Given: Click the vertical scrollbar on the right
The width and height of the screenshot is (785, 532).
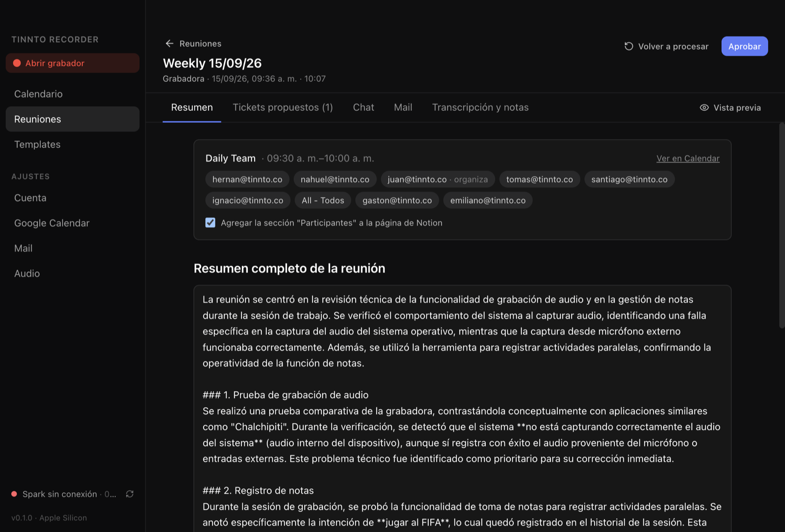Looking at the screenshot, I should 782,226.
